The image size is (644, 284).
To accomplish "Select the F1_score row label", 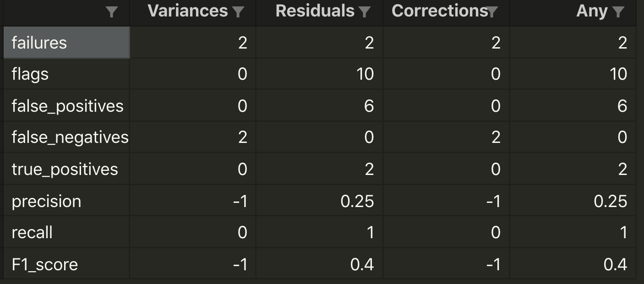I will (66, 264).
